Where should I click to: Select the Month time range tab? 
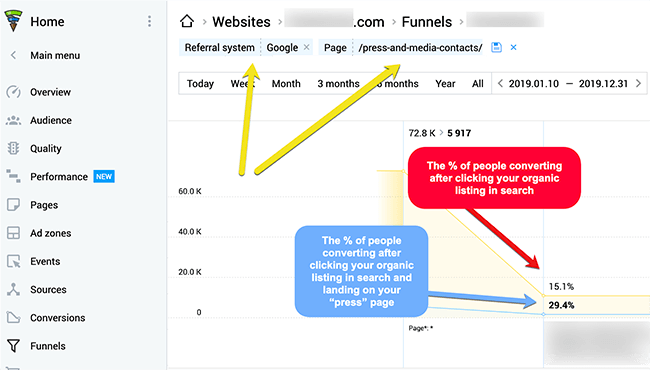pyautogui.click(x=286, y=84)
